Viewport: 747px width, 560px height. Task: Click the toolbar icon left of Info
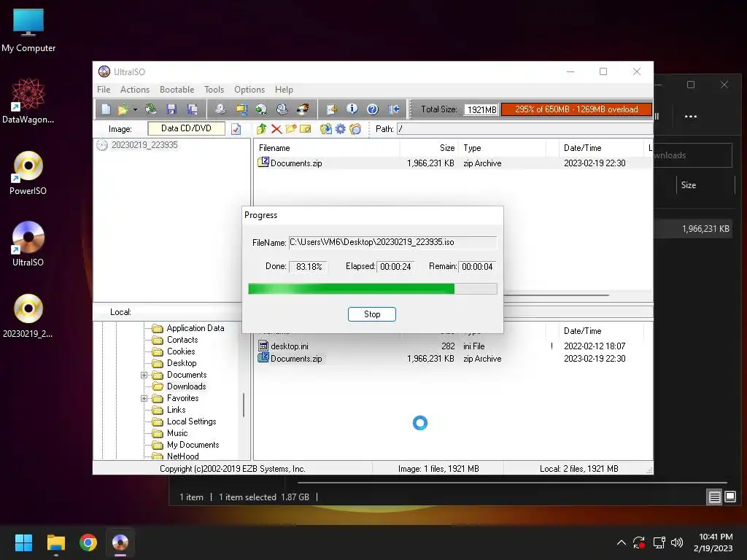[x=332, y=109]
